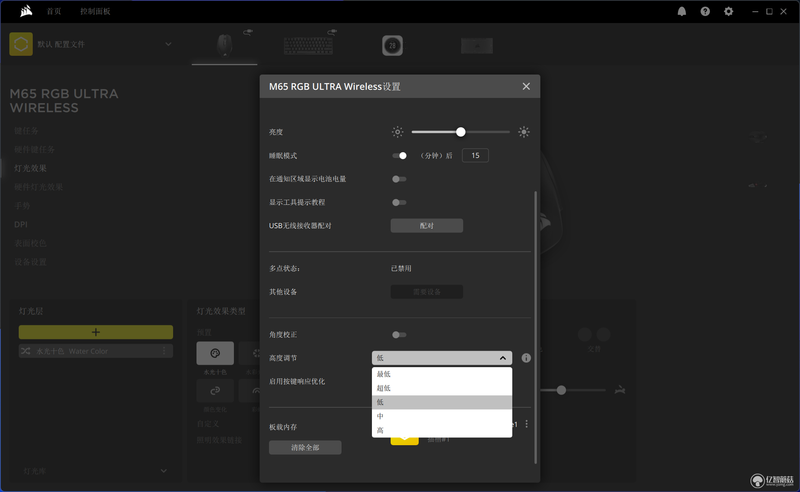Screen dimensions: 800x492
Task: Click the high brightness sun icon
Action: click(523, 132)
